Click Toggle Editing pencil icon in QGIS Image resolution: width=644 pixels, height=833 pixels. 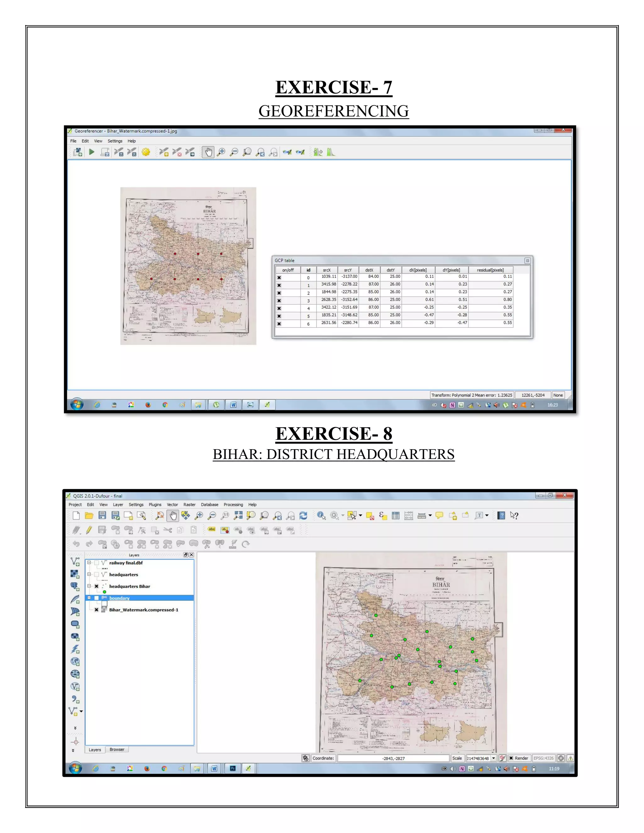(x=89, y=530)
